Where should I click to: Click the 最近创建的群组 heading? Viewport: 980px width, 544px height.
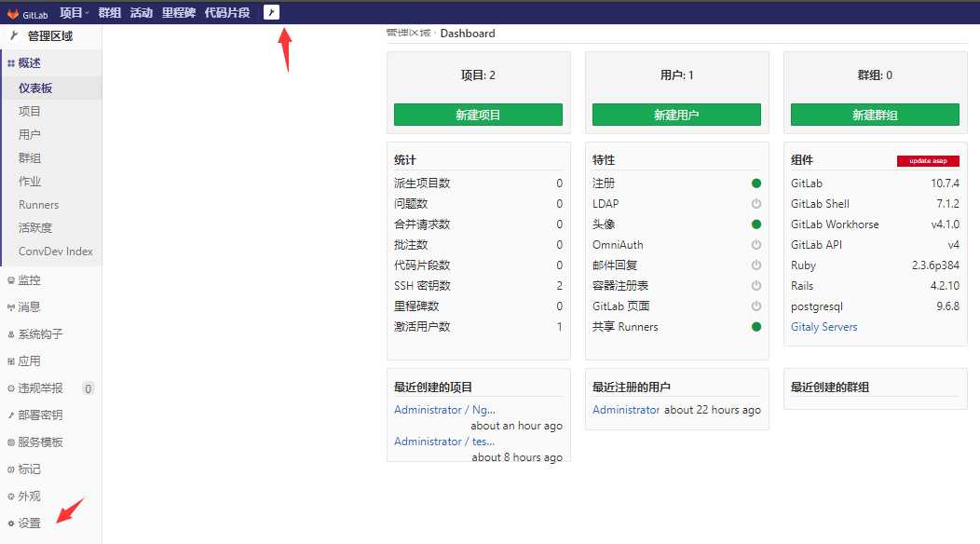coord(830,388)
